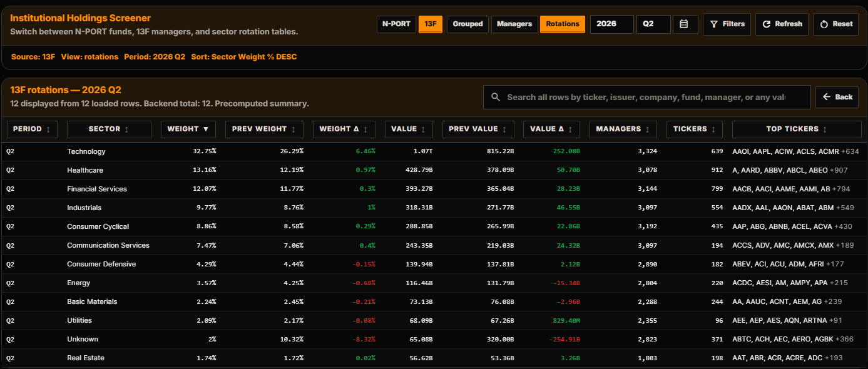Click the Consumer Cyclical sector name
Image resolution: width=868 pixels, height=369 pixels.
[x=98, y=226]
